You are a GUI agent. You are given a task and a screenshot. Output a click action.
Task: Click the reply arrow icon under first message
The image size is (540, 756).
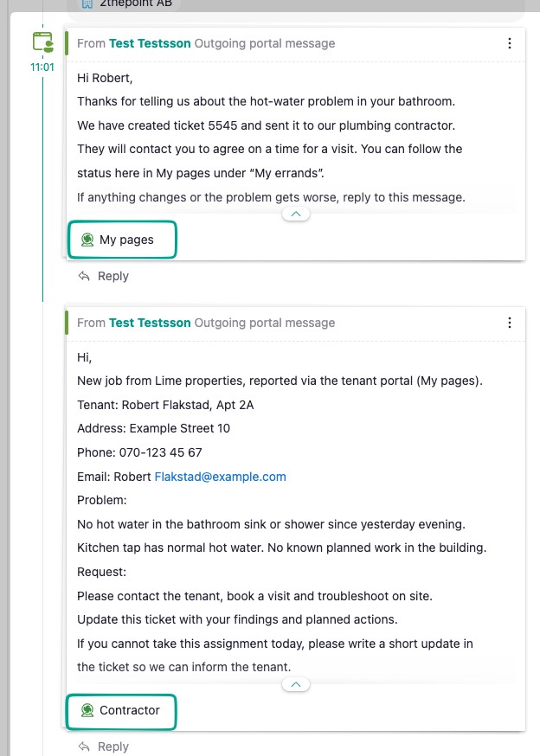pos(84,276)
